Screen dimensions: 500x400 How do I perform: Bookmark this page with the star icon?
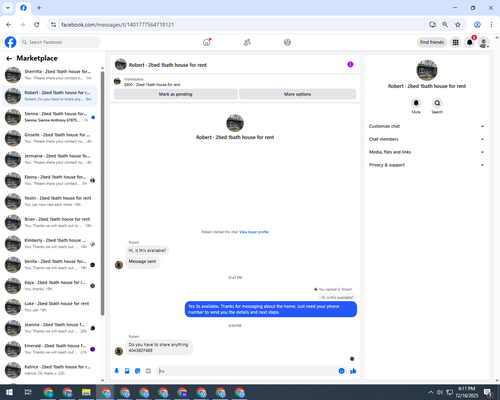click(x=458, y=25)
